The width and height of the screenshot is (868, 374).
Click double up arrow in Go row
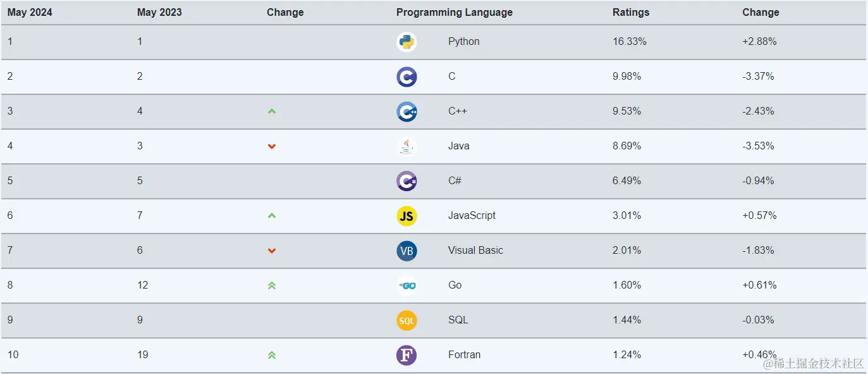pos(272,285)
